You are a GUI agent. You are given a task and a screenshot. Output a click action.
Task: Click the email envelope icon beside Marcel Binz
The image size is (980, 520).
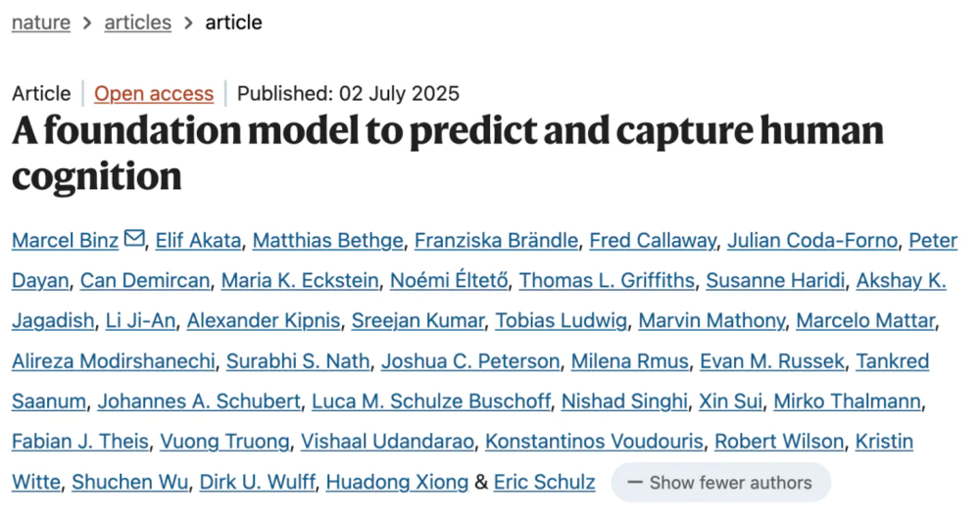(134, 240)
